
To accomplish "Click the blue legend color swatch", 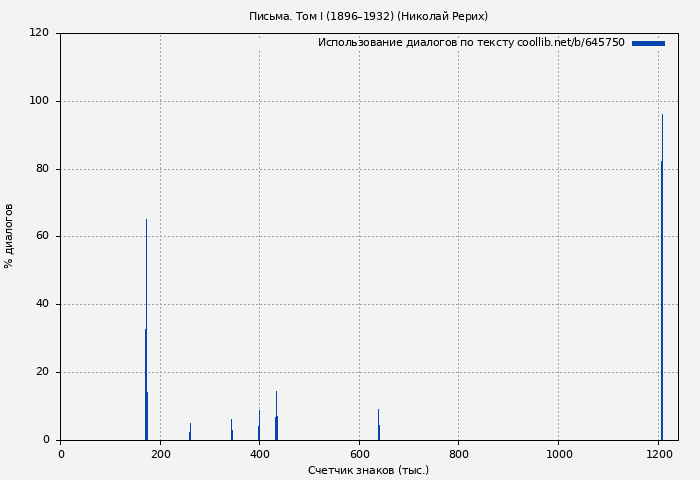I will click(648, 43).
